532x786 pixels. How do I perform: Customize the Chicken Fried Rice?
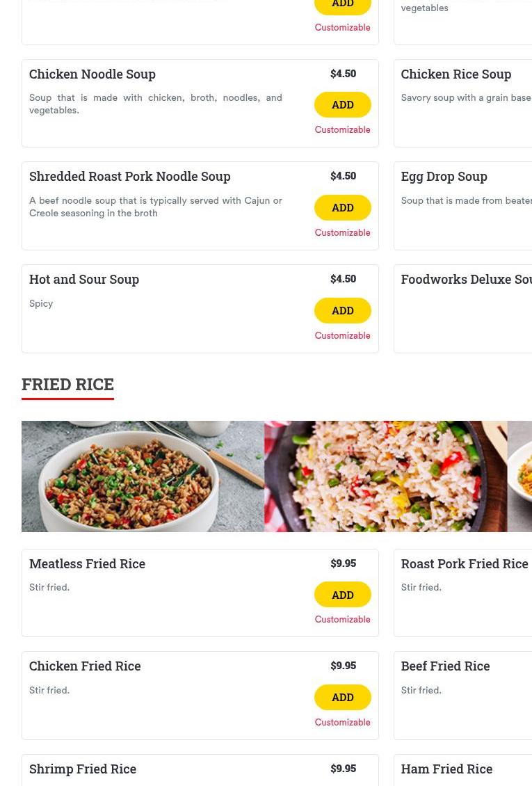point(342,723)
